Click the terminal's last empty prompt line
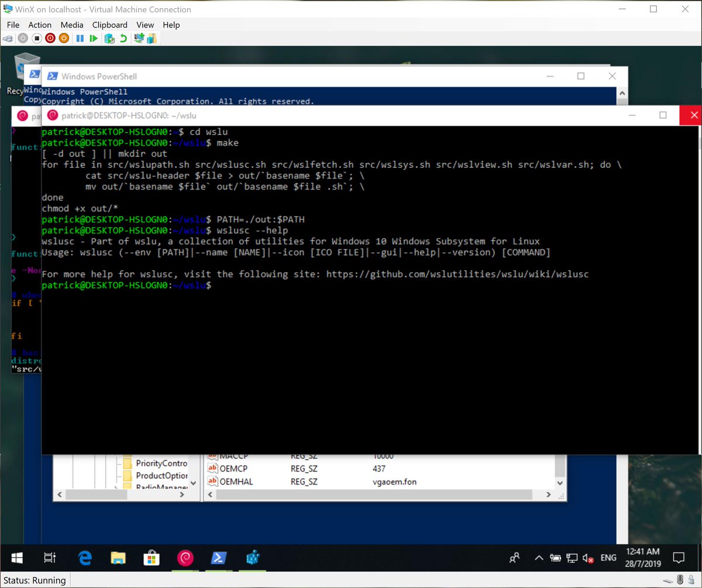Image resolution: width=702 pixels, height=588 pixels. (x=126, y=285)
